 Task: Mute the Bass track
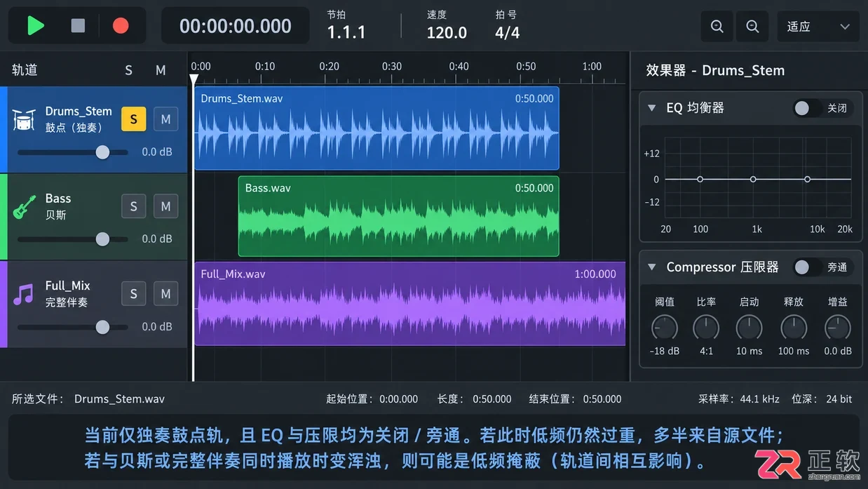click(165, 206)
